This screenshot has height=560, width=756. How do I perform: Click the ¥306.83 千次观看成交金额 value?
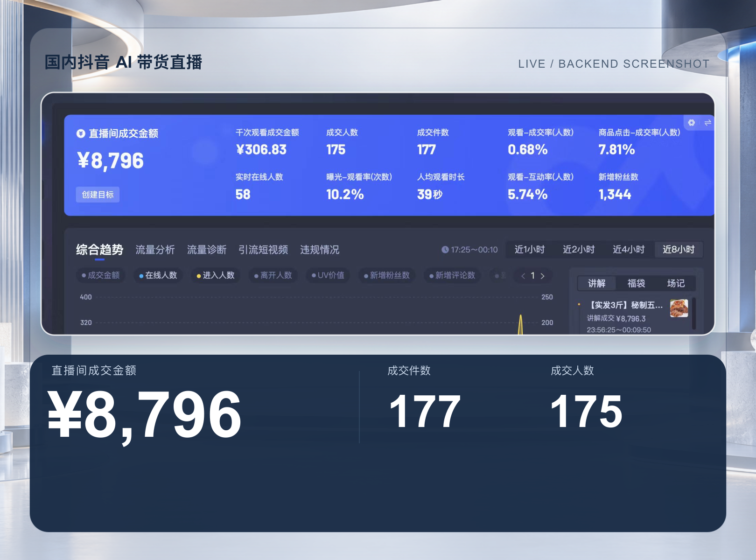click(x=261, y=150)
